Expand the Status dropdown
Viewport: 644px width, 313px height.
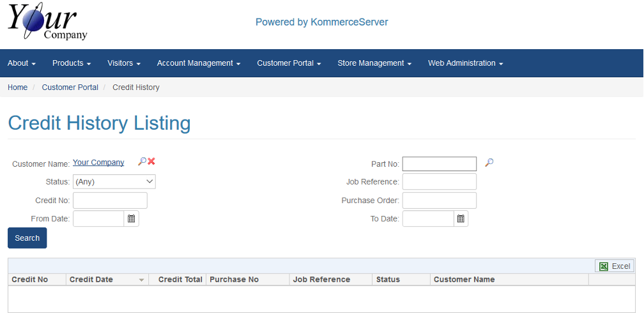114,181
